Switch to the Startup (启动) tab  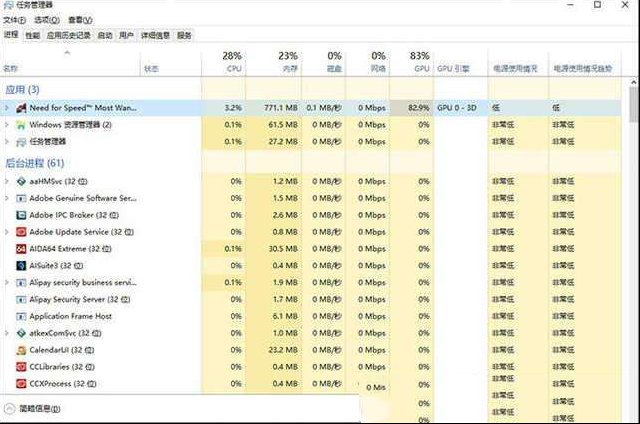(105, 36)
